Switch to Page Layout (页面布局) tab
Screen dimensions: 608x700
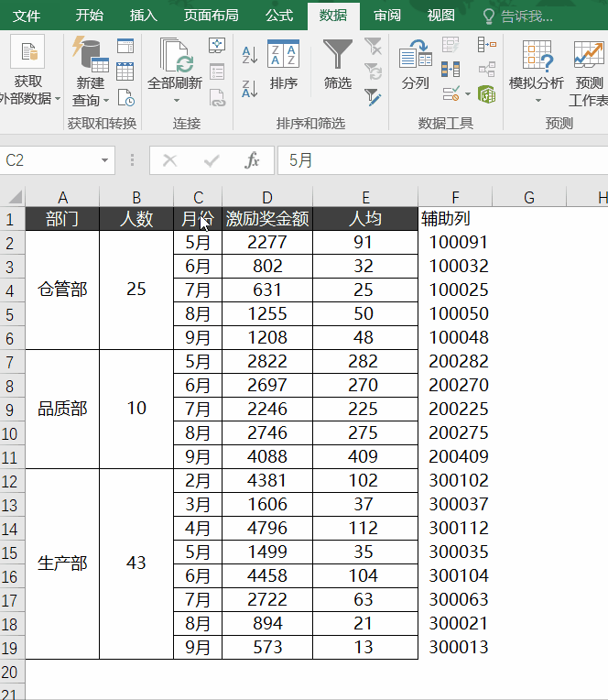[x=211, y=16]
